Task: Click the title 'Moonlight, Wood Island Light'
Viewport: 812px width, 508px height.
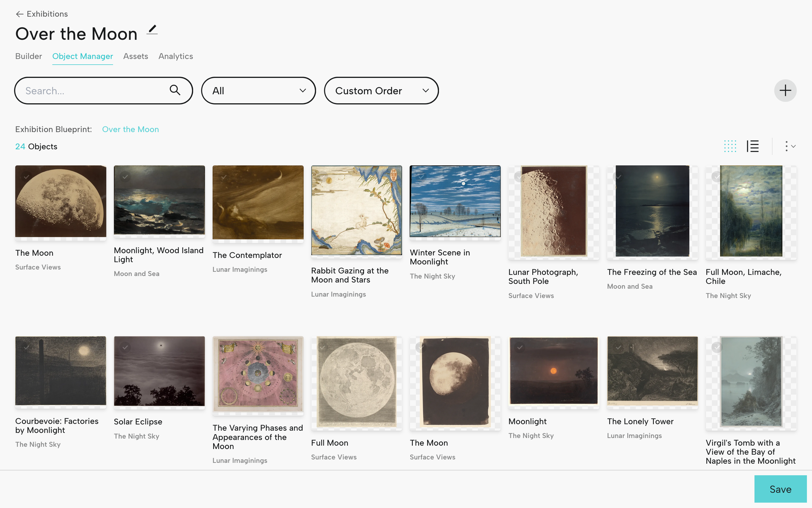Action: click(x=158, y=255)
